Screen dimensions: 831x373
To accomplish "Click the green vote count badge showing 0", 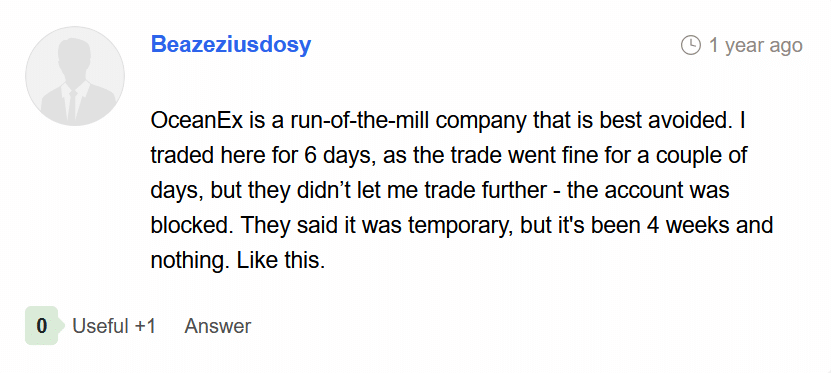I will (x=41, y=326).
